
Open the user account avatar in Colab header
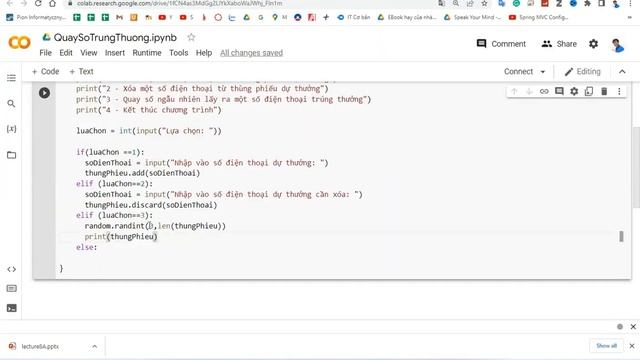617,44
